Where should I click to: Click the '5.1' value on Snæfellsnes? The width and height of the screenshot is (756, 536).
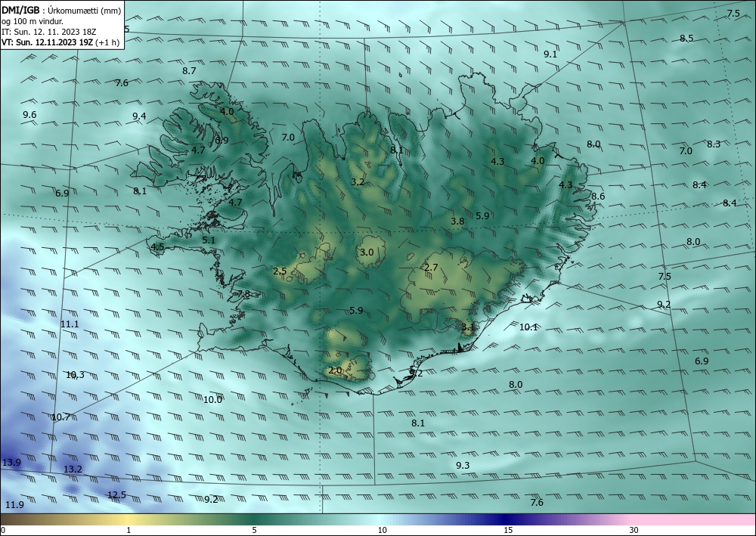click(x=209, y=240)
